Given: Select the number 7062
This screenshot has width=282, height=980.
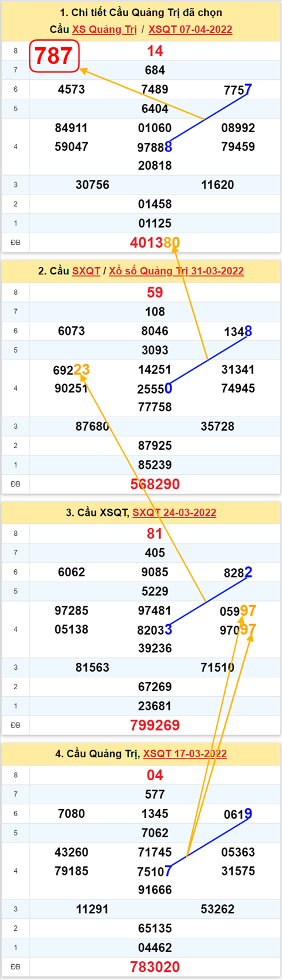Looking at the screenshot, I should point(155,833).
